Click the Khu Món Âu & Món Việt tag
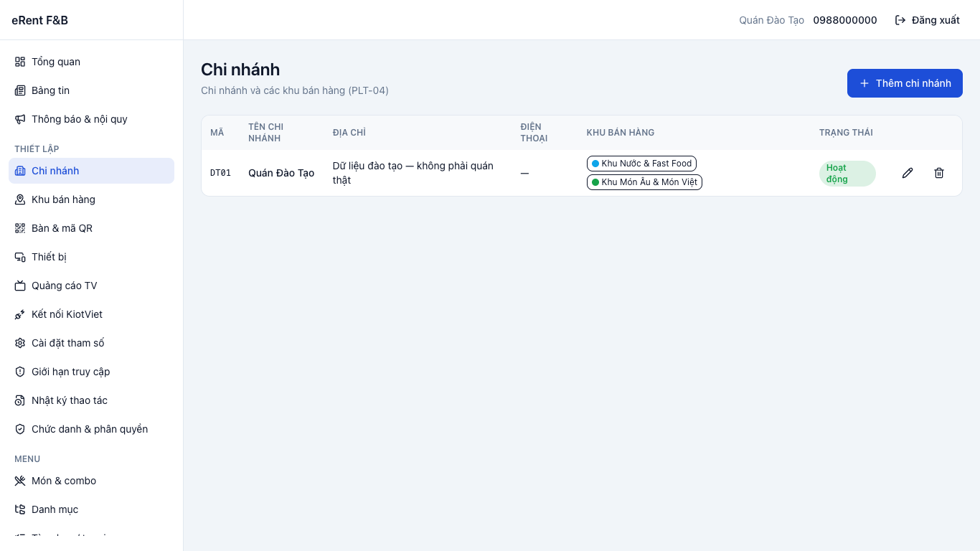Screen dimensions: 980x551 click(644, 182)
